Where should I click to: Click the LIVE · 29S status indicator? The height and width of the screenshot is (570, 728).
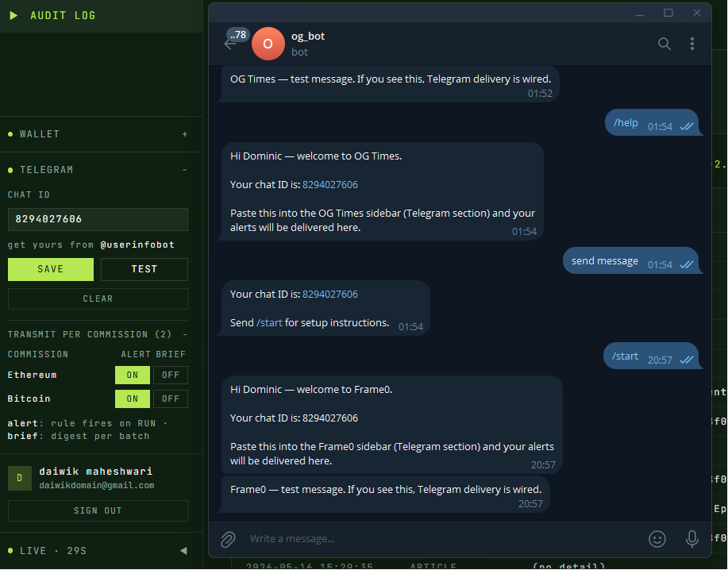pos(48,550)
